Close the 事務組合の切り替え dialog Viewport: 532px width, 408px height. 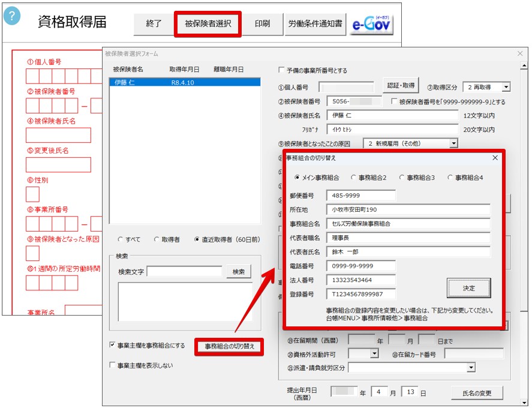495,158
